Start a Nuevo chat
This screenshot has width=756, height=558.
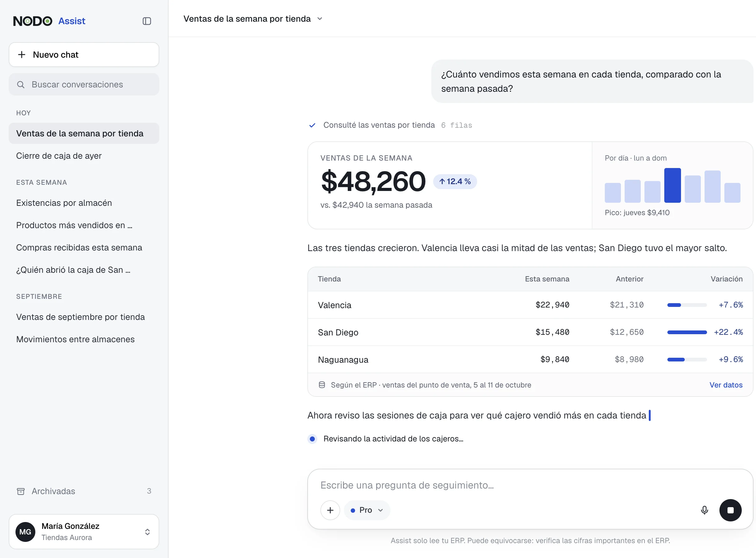[84, 54]
